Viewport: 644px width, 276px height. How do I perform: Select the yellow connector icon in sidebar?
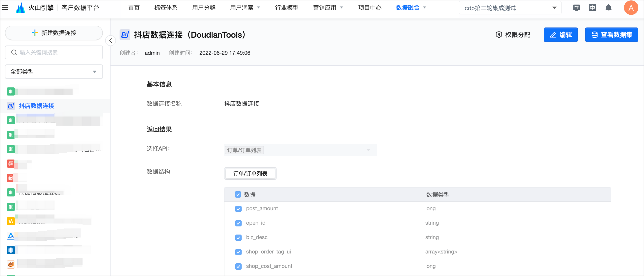tap(11, 221)
